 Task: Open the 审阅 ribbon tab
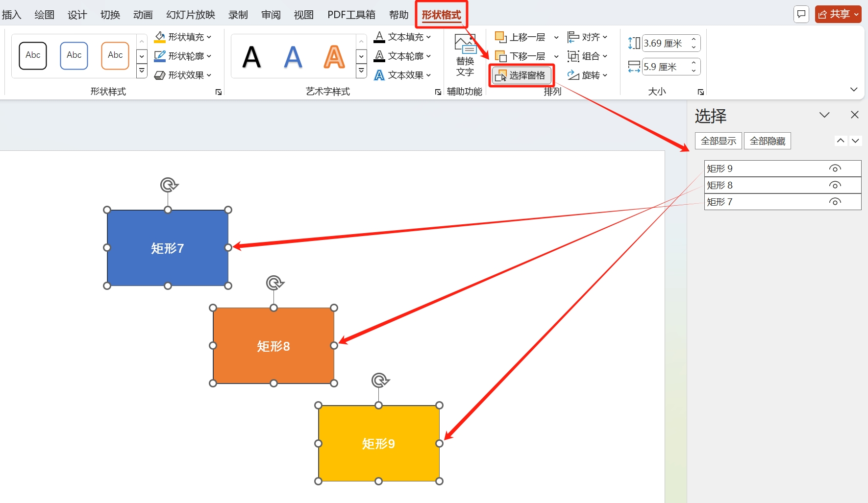(x=271, y=15)
